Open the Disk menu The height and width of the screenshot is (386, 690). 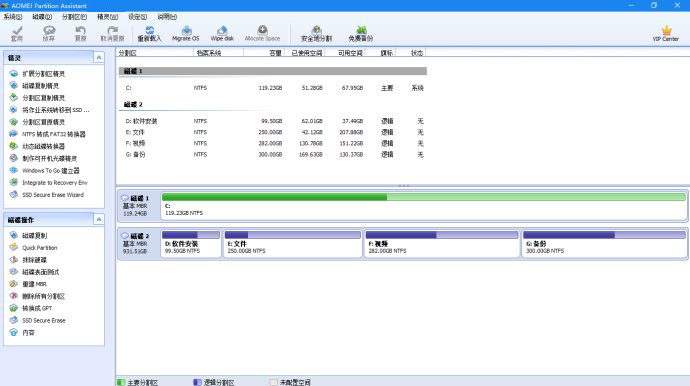42,17
